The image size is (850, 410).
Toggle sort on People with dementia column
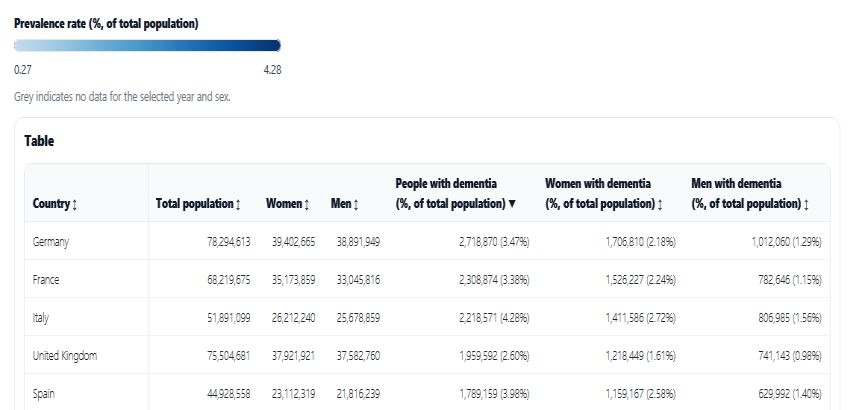pyautogui.click(x=455, y=194)
